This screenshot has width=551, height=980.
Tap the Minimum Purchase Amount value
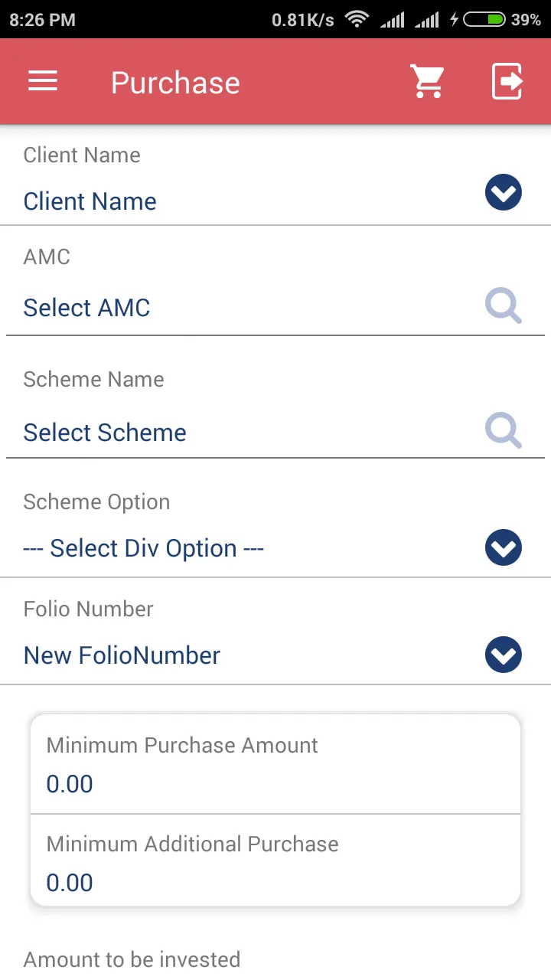click(70, 784)
